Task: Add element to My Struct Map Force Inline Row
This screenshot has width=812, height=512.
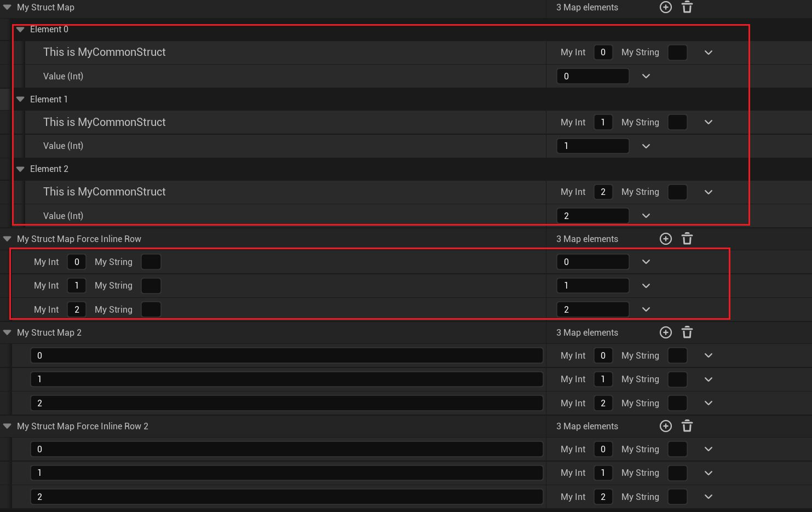Action: 665,239
